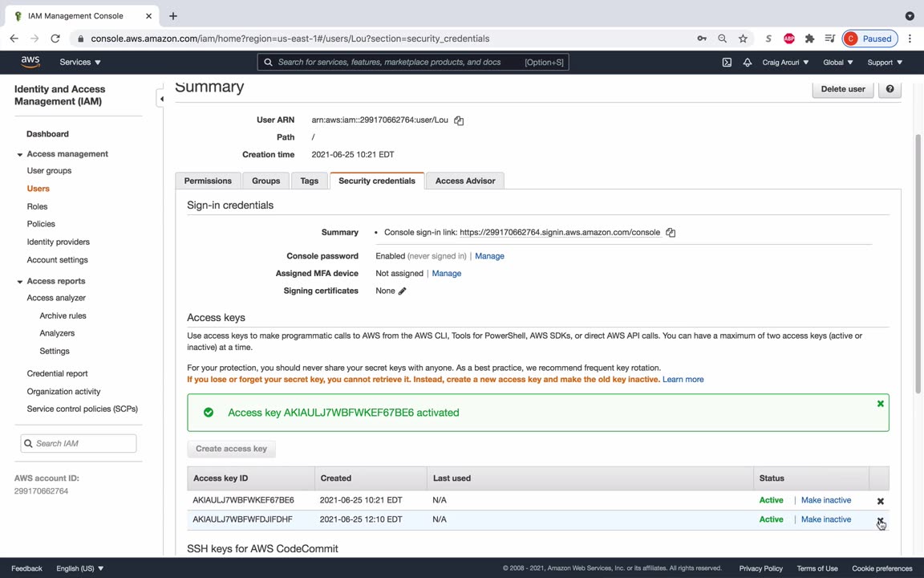Click the Search IAM input field

(x=79, y=443)
